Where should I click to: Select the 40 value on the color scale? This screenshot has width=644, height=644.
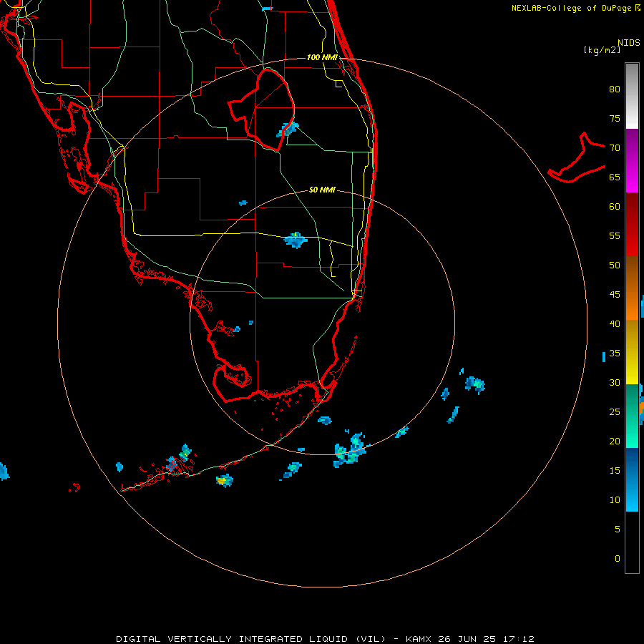pyautogui.click(x=615, y=324)
